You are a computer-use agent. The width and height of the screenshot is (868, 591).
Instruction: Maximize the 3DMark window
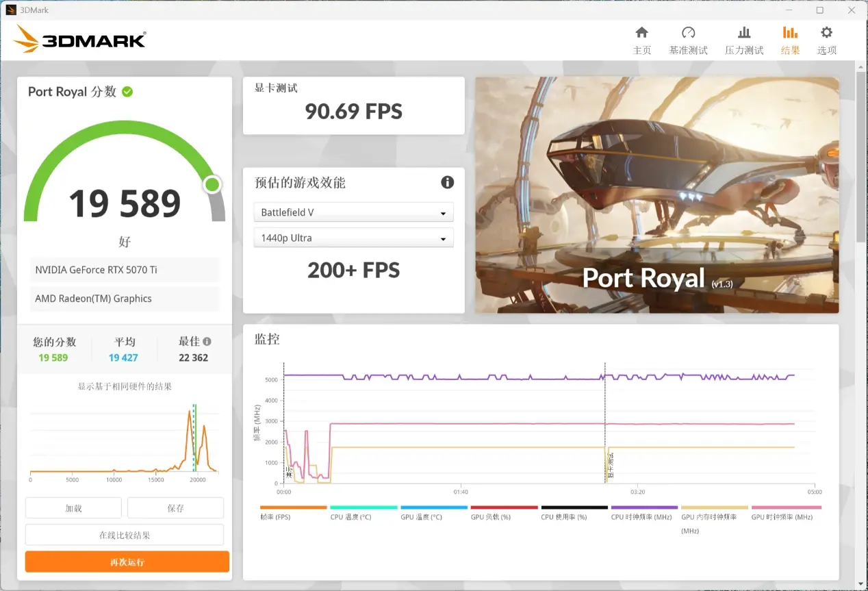tap(819, 10)
